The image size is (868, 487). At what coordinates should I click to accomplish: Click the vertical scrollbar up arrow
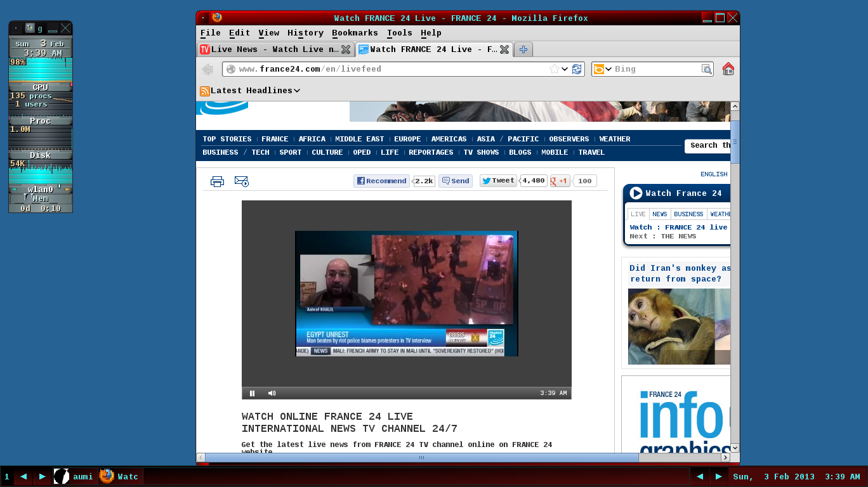pos(735,107)
